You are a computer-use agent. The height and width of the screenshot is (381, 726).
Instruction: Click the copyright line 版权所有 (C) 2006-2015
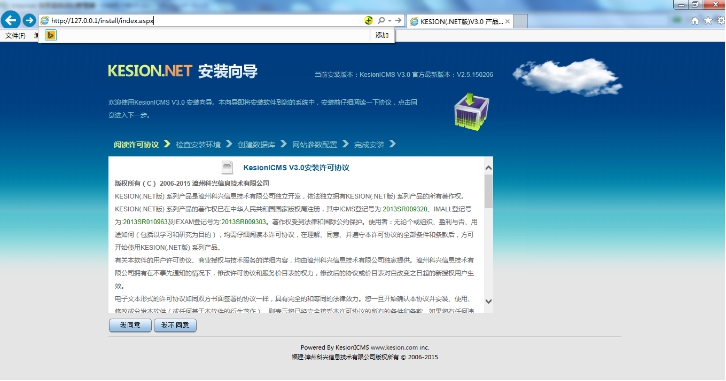tap(192, 183)
